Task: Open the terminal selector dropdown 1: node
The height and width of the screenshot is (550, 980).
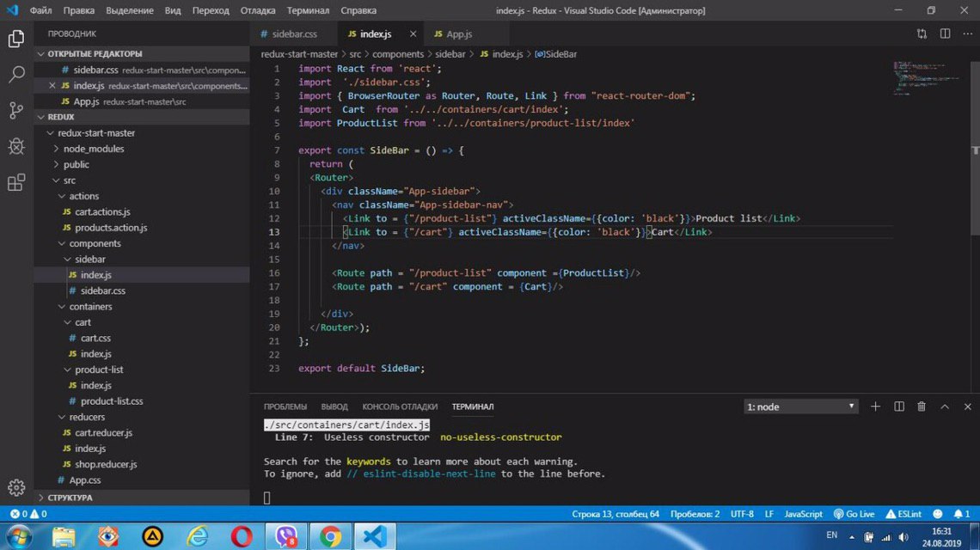Action: click(x=800, y=406)
